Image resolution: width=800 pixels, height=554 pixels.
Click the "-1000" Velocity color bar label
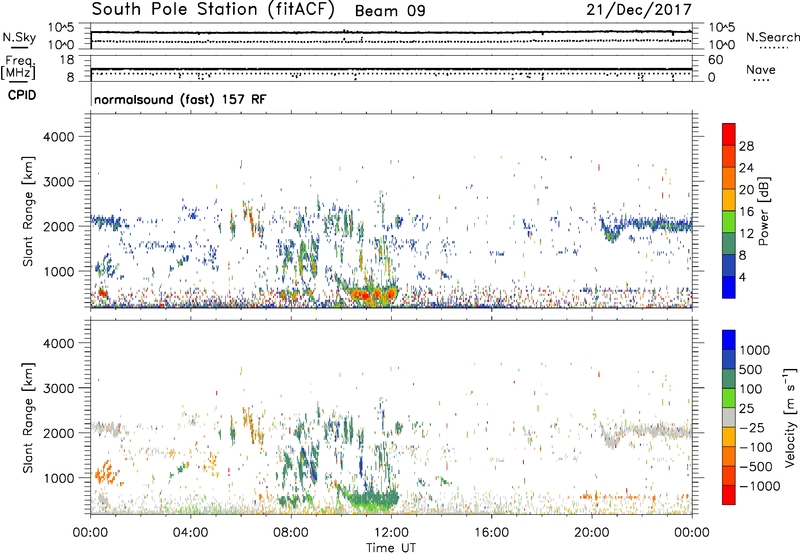coord(759,486)
